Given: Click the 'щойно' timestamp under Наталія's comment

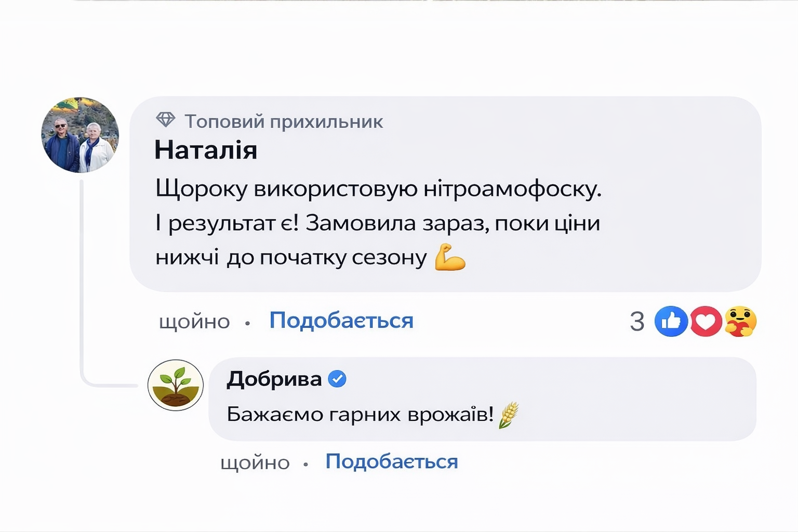Looking at the screenshot, I should (194, 322).
